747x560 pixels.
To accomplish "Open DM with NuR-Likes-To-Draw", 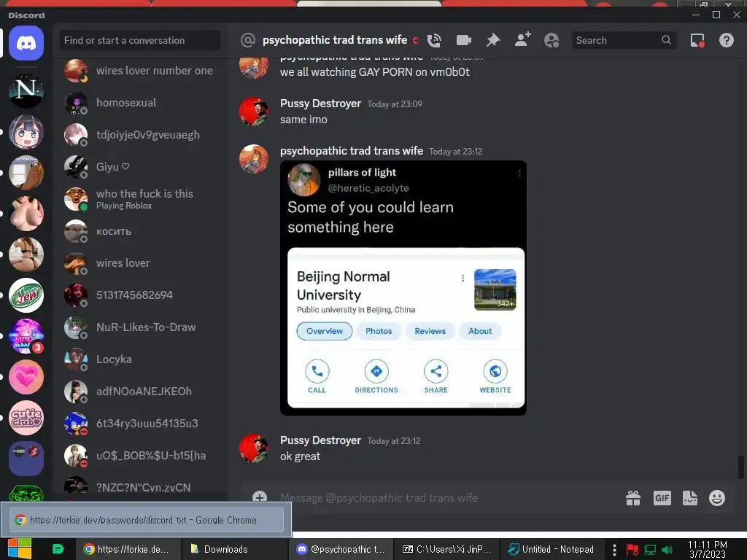I will pos(140,327).
